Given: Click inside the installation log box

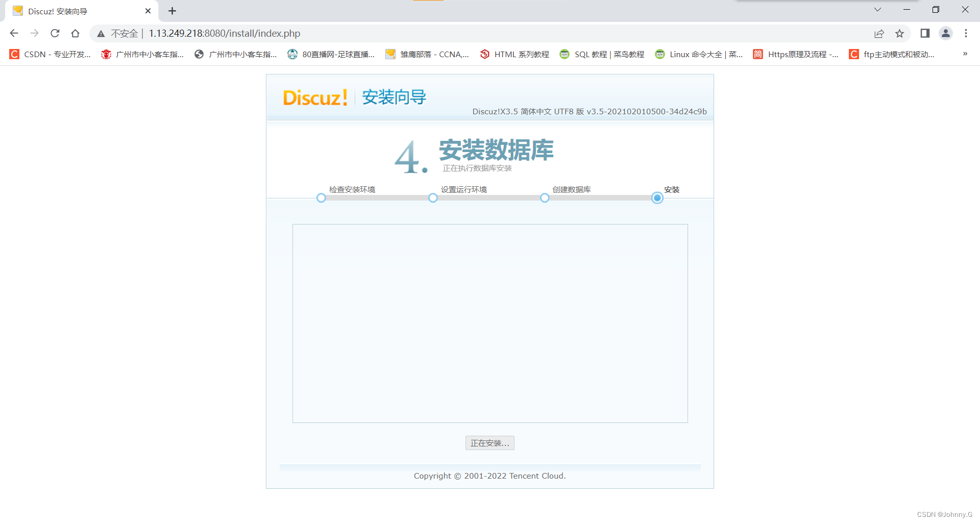Looking at the screenshot, I should 490,323.
